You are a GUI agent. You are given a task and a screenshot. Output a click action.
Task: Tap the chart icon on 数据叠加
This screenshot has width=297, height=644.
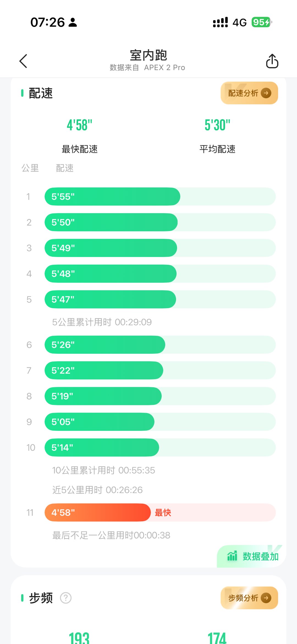tap(232, 556)
